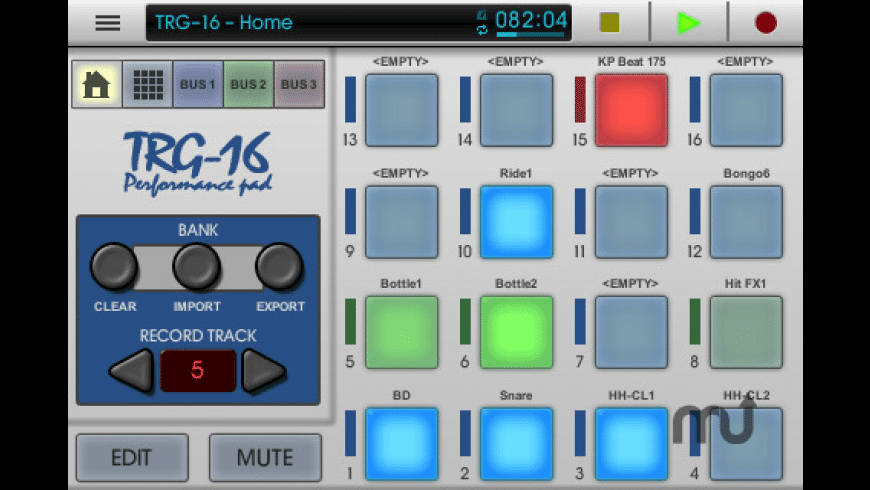Click the level bar beside pad 14
Screen dimensions: 870x490
[466, 100]
